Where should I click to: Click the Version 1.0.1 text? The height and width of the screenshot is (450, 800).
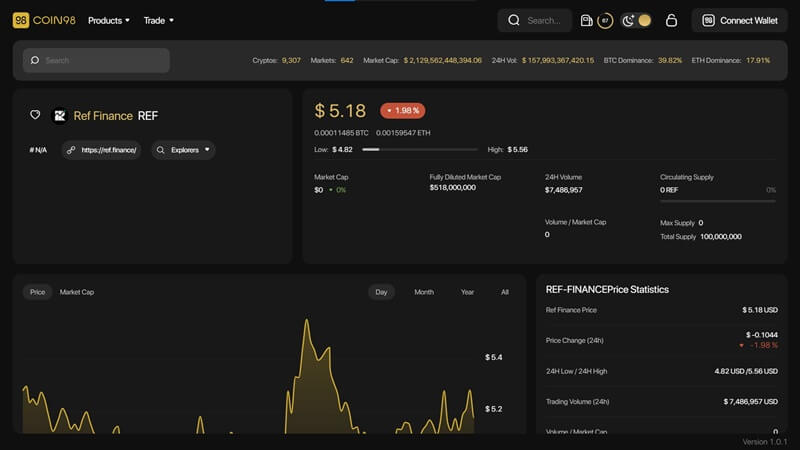(764, 442)
